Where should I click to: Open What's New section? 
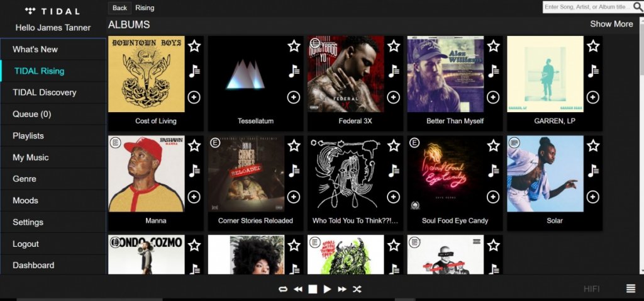point(53,49)
